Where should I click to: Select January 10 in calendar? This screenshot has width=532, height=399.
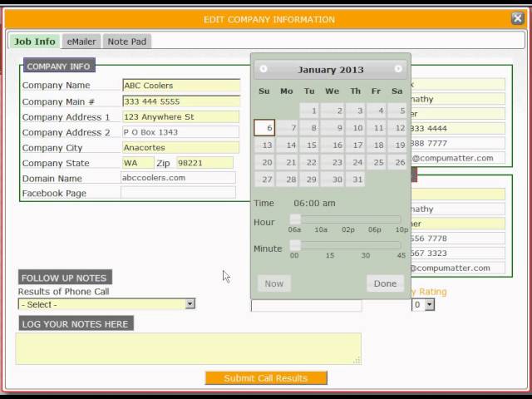(355, 128)
